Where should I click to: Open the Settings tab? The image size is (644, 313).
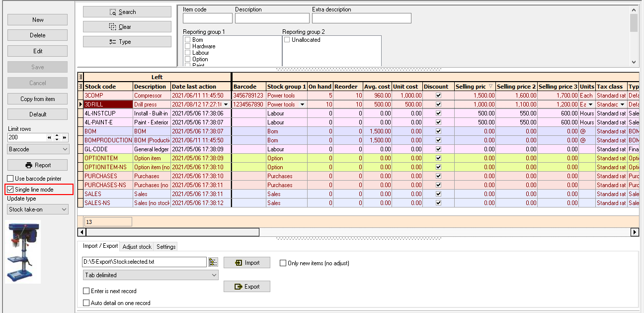(165, 246)
